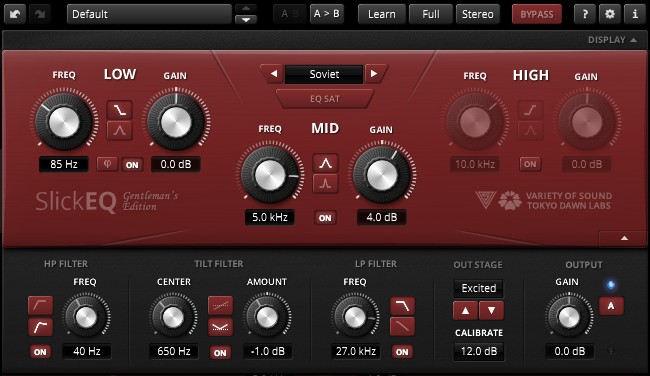The image size is (650, 376).
Task: Click the Learn button
Action: tap(382, 14)
